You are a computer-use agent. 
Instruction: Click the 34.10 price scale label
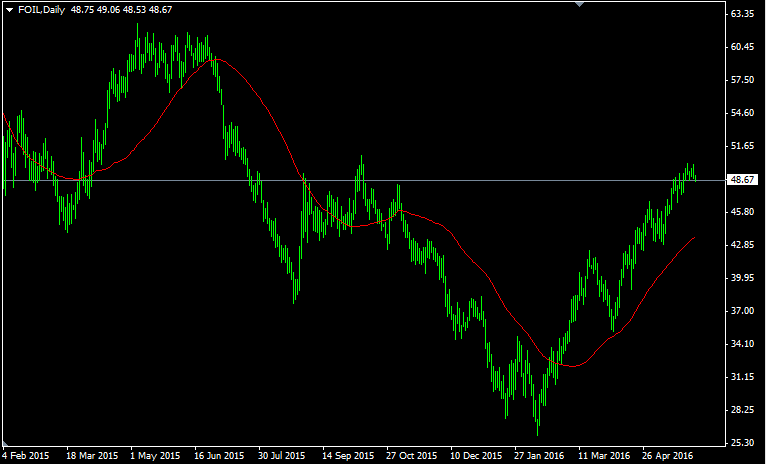coord(743,344)
